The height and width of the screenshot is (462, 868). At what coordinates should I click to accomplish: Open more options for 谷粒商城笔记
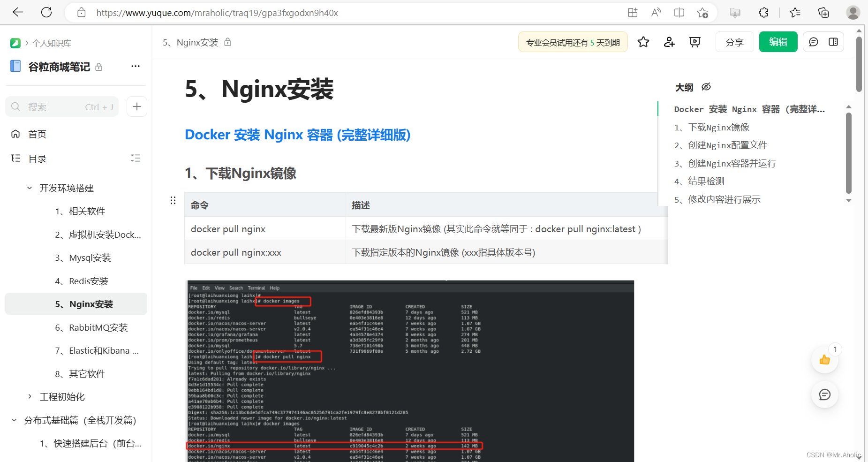point(135,66)
